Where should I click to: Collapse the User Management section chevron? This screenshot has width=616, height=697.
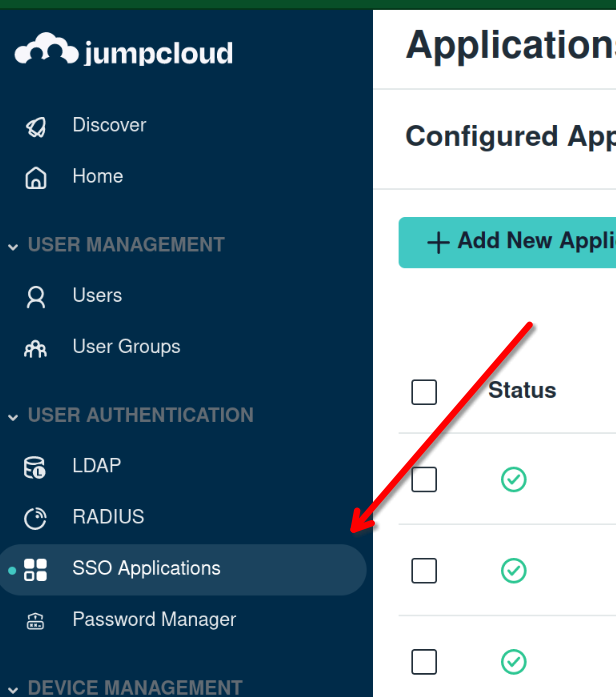coord(13,247)
